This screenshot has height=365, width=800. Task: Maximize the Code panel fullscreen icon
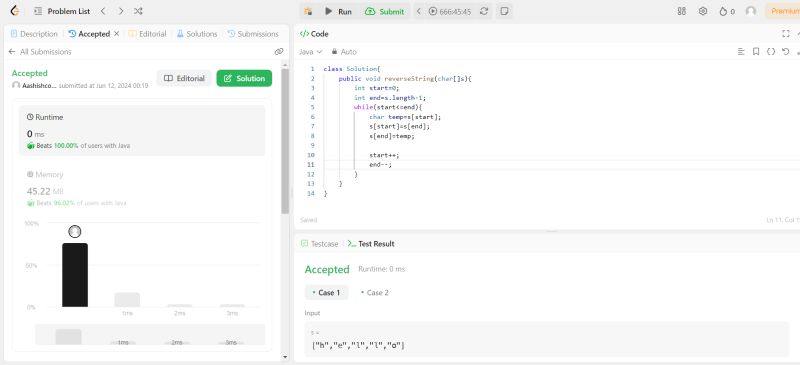pyautogui.click(x=786, y=34)
